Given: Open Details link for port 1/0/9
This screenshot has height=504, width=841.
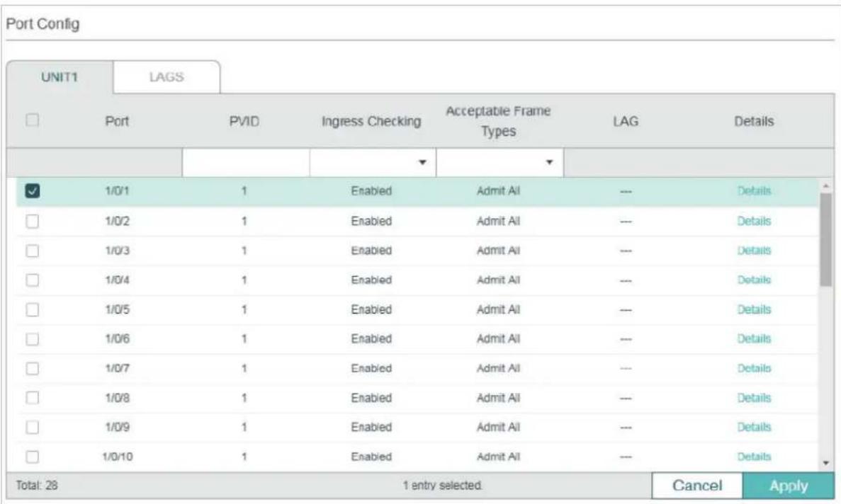Looking at the screenshot, I should [754, 427].
